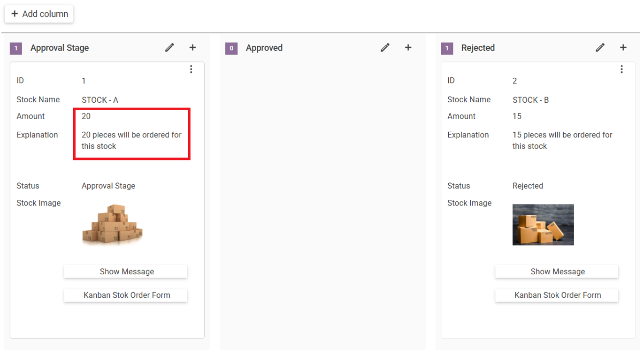This screenshot has height=355, width=644.
Task: Click the Approved column heading
Action: (264, 48)
